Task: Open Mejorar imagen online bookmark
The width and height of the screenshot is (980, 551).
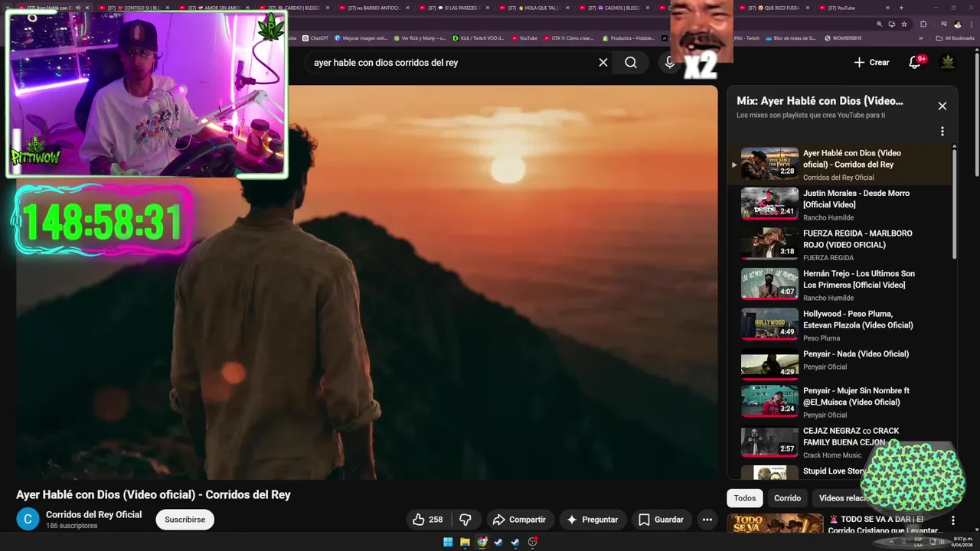Action: point(361,37)
